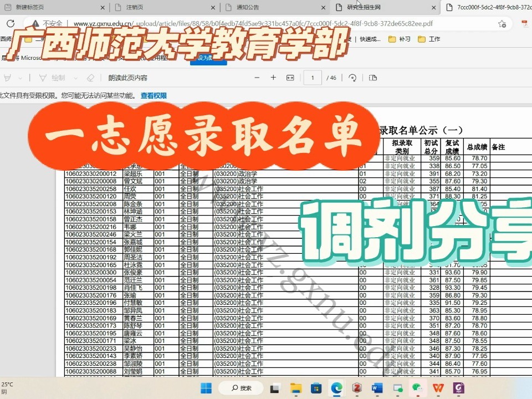Open the screen-chat app left of WeChat
This screenshot has width=532, height=399.
[397, 388]
